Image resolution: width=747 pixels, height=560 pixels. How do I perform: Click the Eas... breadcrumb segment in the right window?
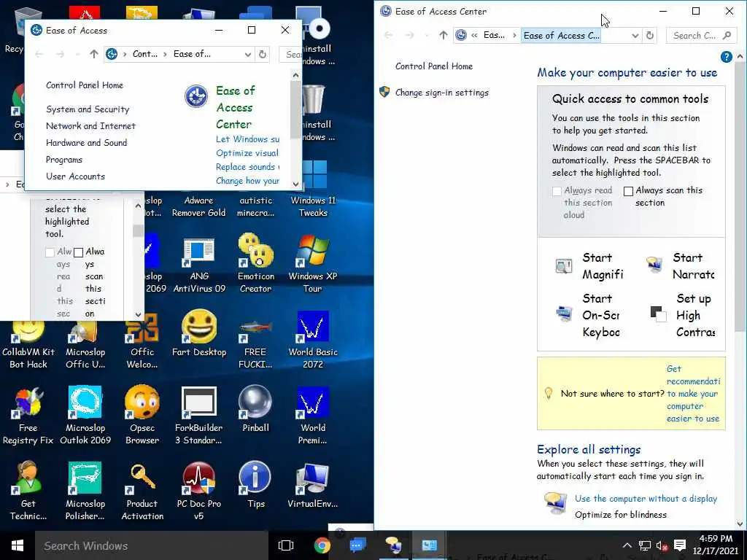tap(494, 35)
